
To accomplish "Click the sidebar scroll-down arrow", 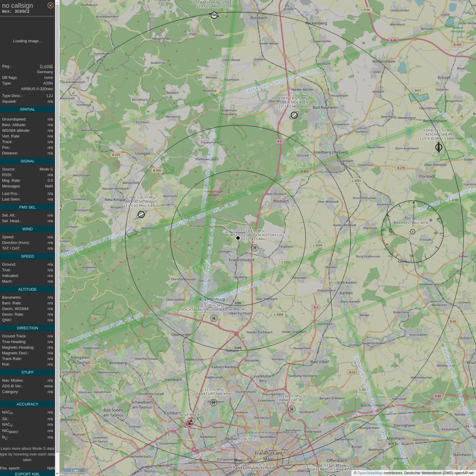I will pos(57,474).
